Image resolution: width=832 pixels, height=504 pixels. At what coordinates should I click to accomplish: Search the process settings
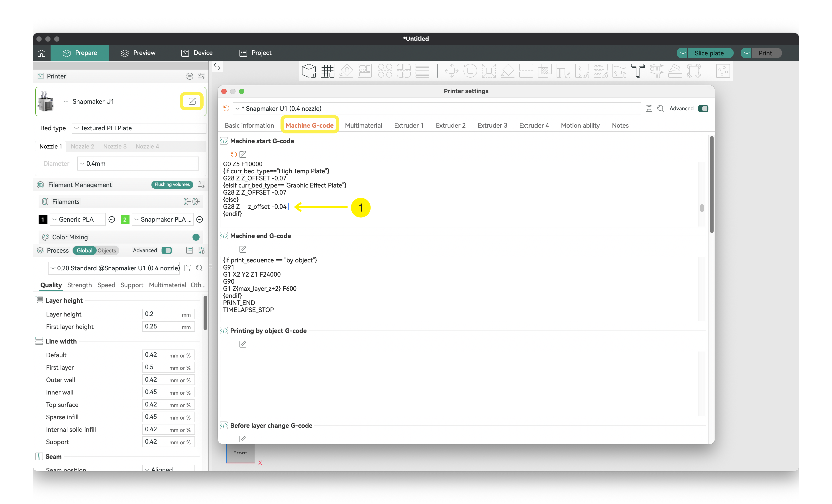pos(200,268)
